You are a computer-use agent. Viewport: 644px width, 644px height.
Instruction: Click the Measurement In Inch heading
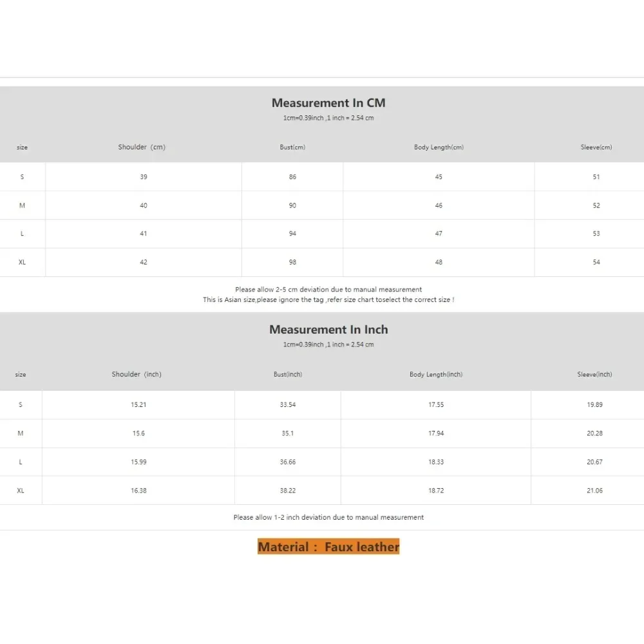pyautogui.click(x=328, y=330)
